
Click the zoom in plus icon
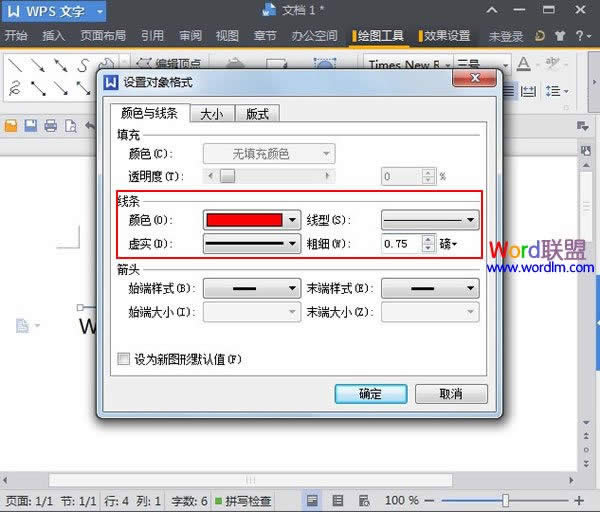click(579, 501)
